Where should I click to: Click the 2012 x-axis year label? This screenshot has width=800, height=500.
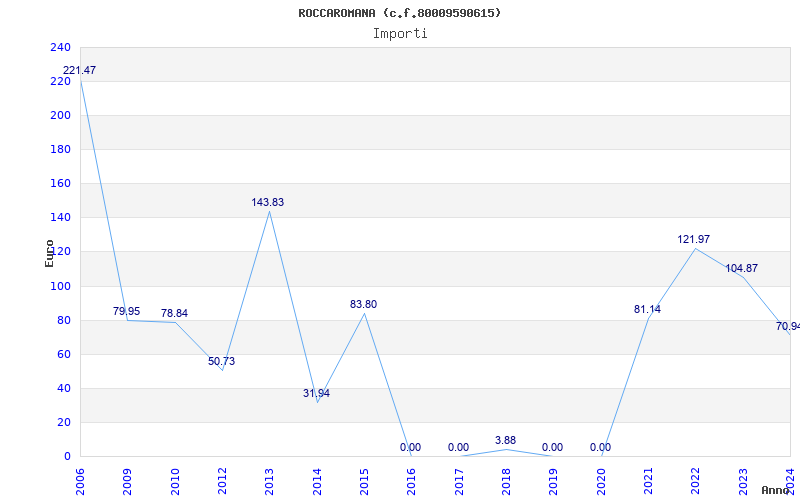point(222,482)
